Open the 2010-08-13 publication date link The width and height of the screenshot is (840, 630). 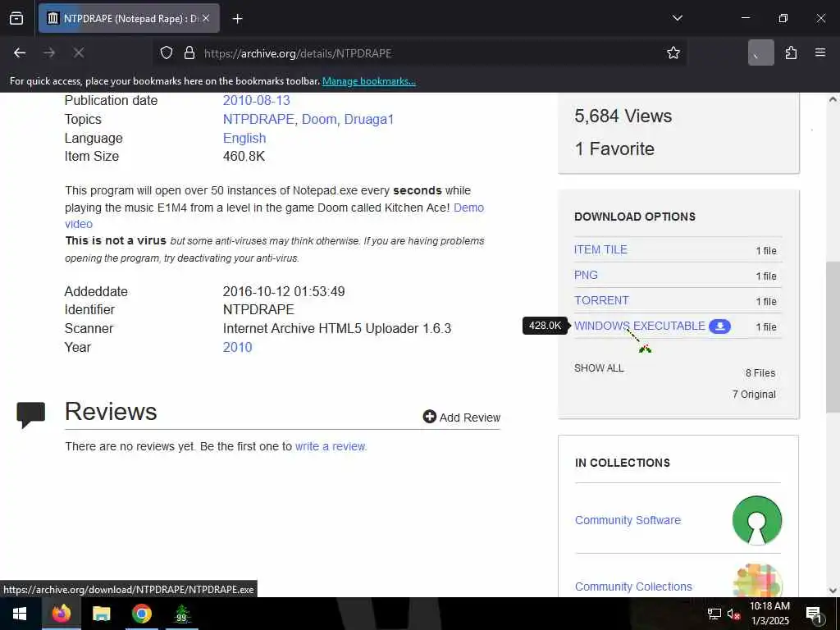click(x=256, y=101)
